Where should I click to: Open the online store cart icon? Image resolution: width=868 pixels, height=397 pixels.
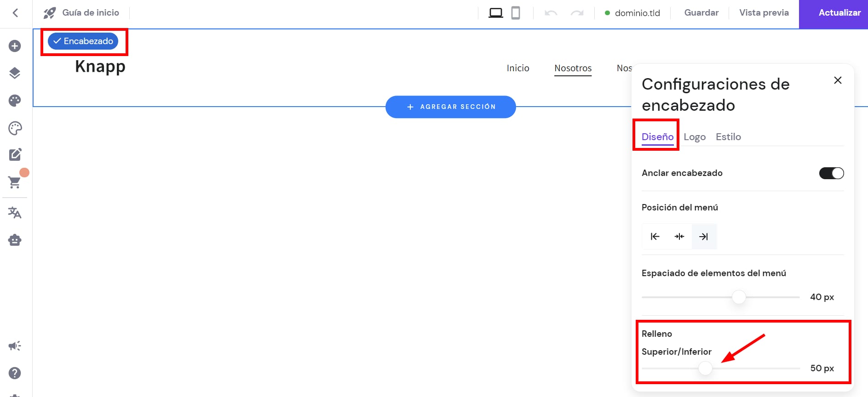point(15,182)
